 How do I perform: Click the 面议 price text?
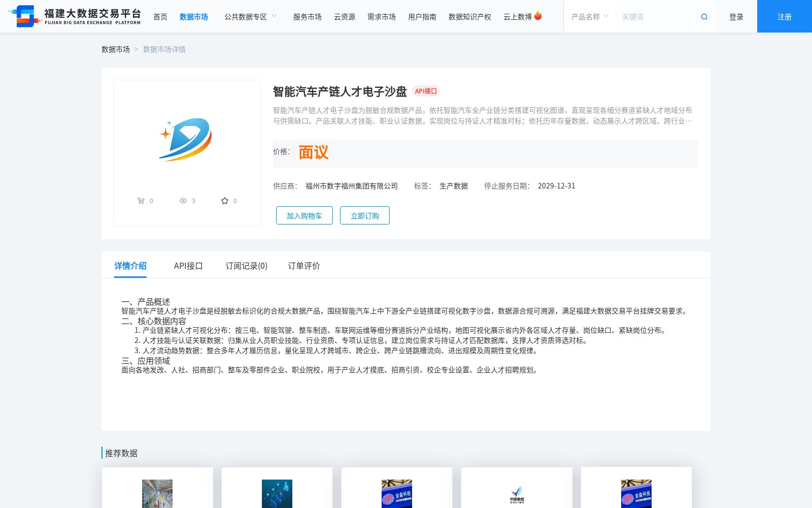(314, 152)
